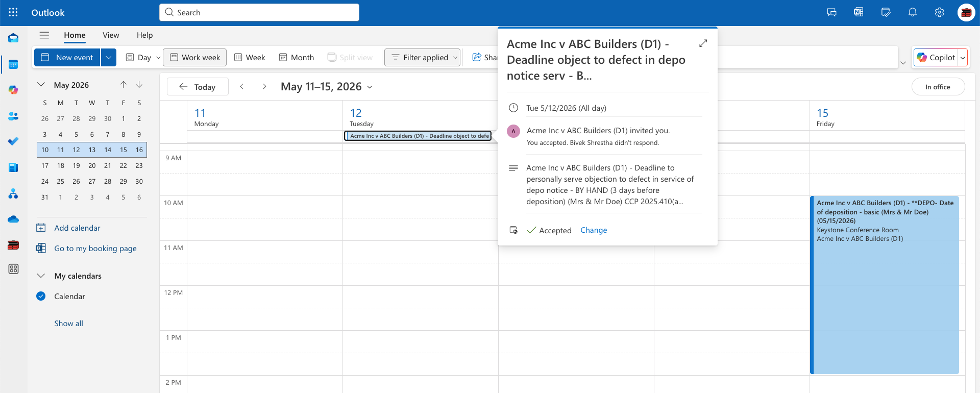Open Copilot dropdown arrow
Screen dimensions: 980x393
tap(963, 58)
